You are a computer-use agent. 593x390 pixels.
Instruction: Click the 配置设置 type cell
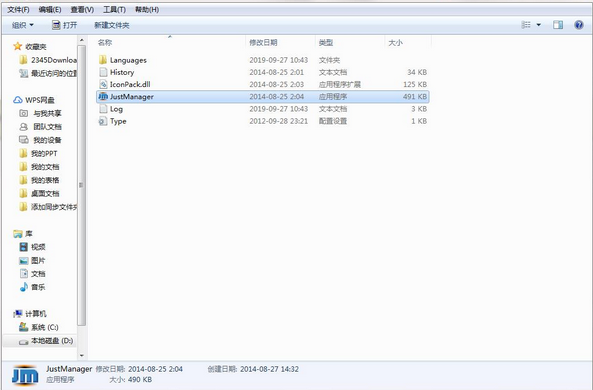[x=333, y=121]
